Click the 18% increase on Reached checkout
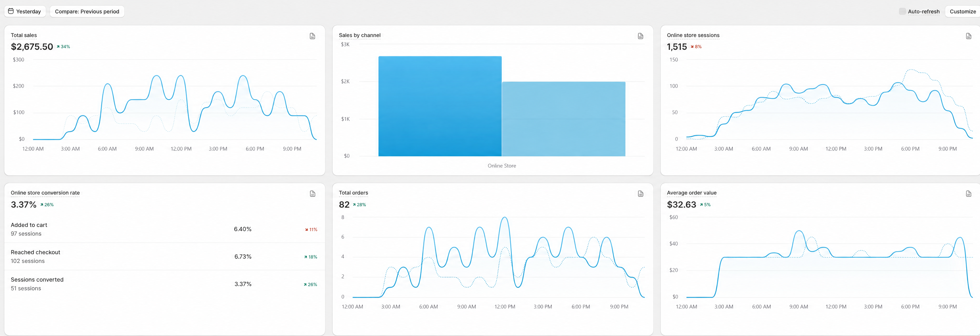The image size is (980, 336). tap(311, 257)
